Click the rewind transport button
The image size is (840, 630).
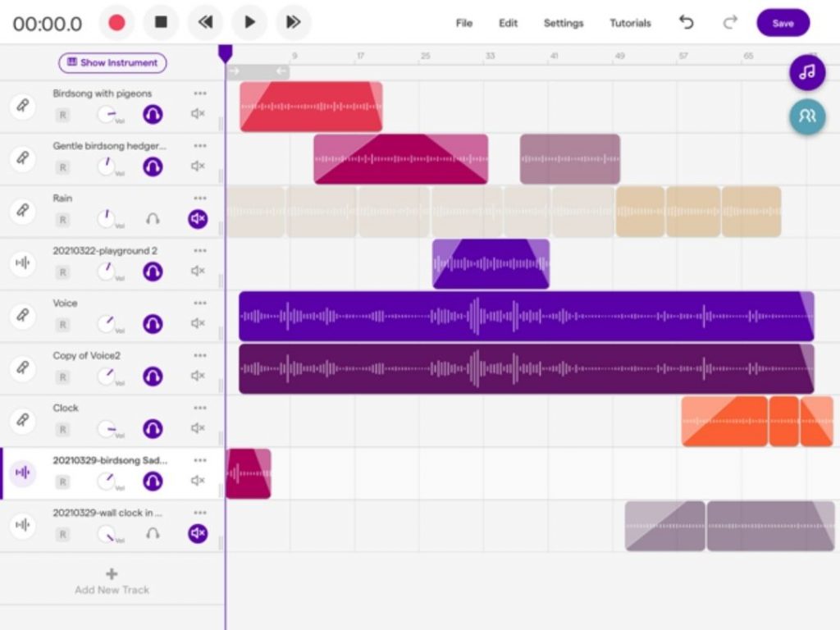[205, 23]
